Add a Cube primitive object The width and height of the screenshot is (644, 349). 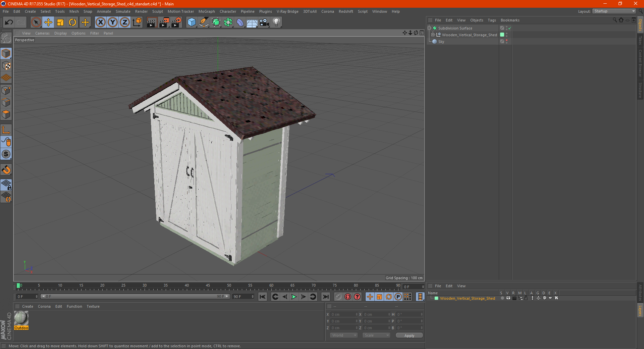tap(192, 22)
